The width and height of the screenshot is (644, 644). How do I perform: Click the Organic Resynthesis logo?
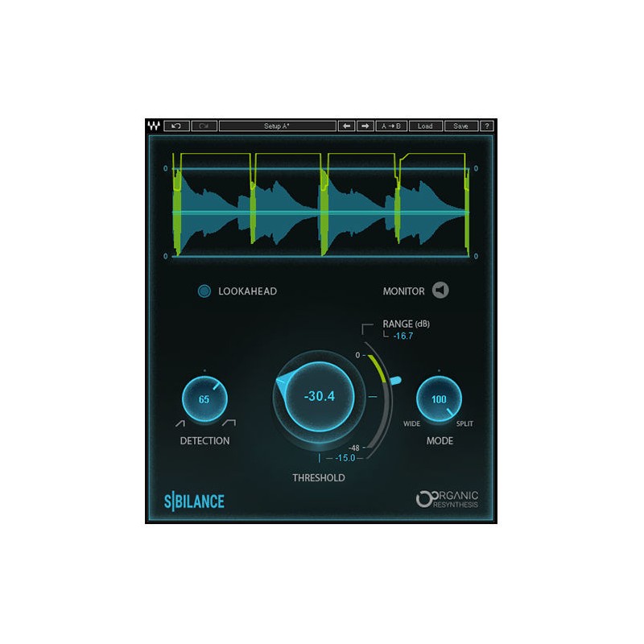point(447,500)
